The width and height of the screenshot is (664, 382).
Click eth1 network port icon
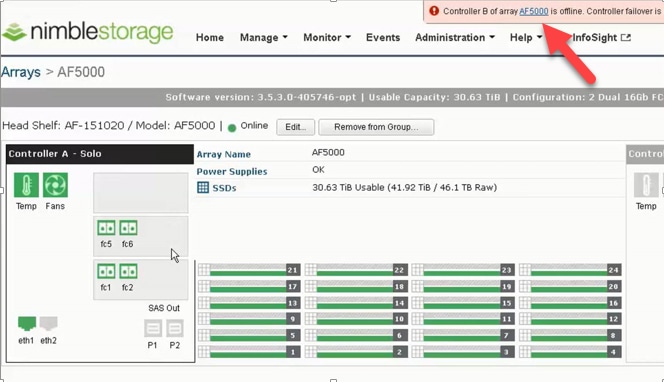pyautogui.click(x=27, y=324)
